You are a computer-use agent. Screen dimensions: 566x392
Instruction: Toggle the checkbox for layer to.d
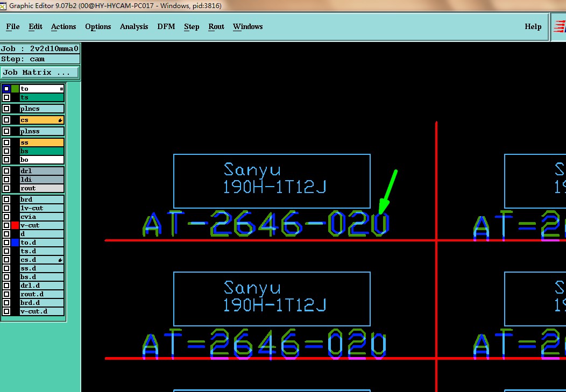(6, 243)
